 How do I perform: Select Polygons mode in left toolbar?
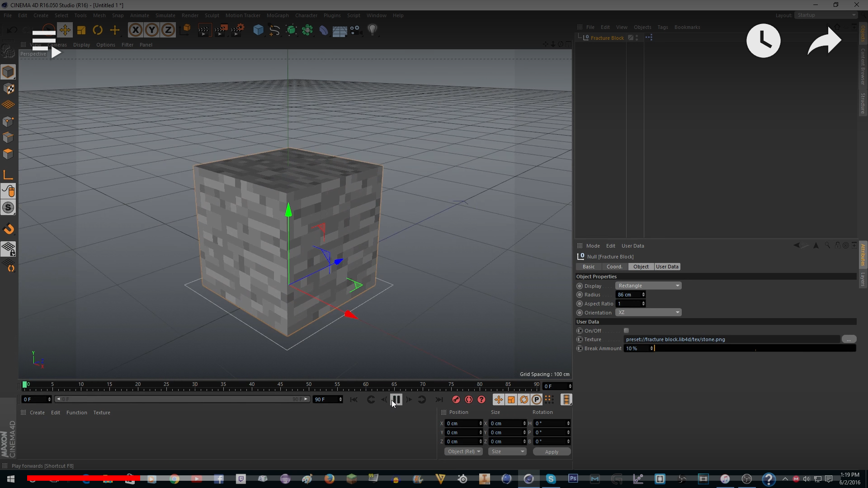[8, 154]
